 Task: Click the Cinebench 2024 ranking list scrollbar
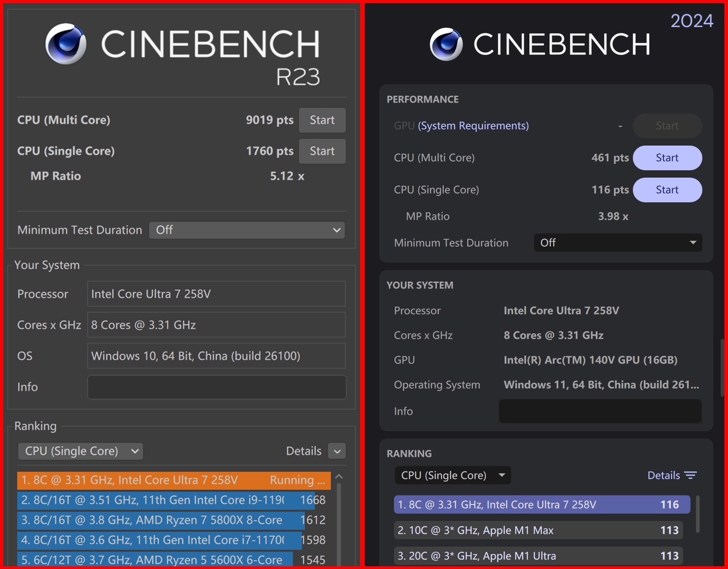[698, 514]
